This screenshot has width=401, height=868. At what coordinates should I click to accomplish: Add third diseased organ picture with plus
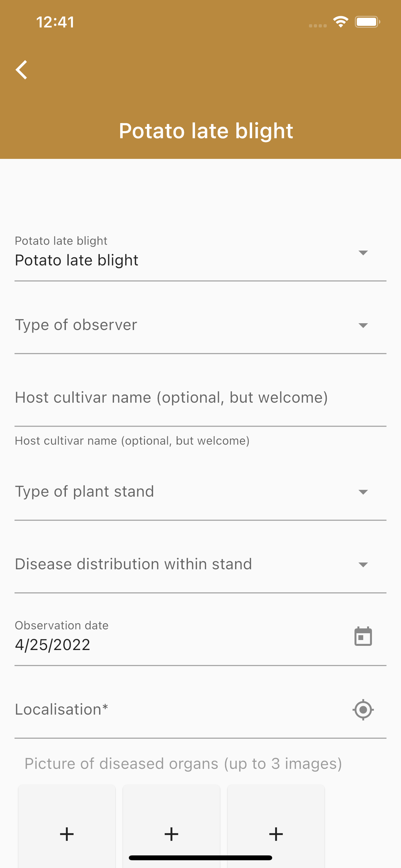coord(276,834)
